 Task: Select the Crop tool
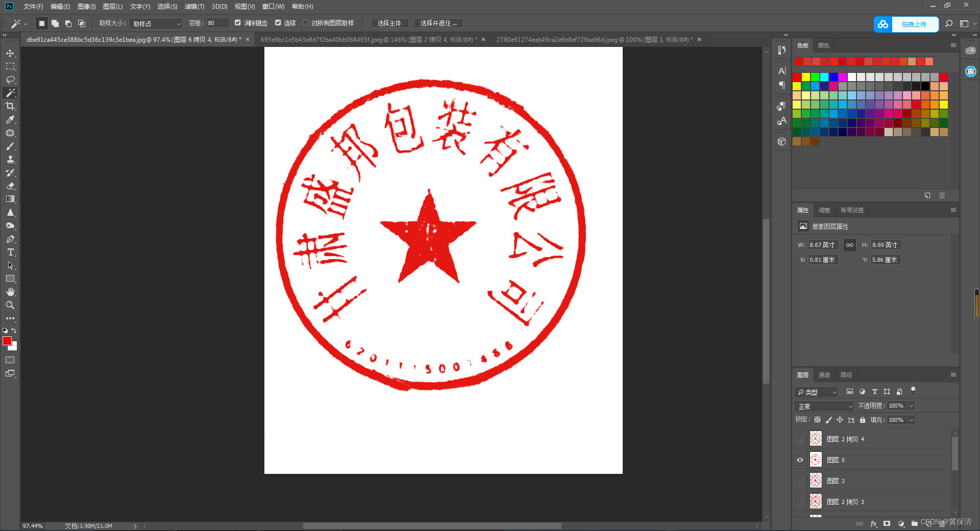(x=10, y=106)
